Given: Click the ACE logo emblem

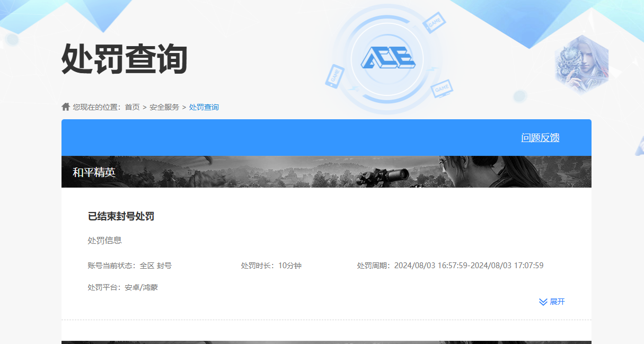Looking at the screenshot, I should 388,58.
